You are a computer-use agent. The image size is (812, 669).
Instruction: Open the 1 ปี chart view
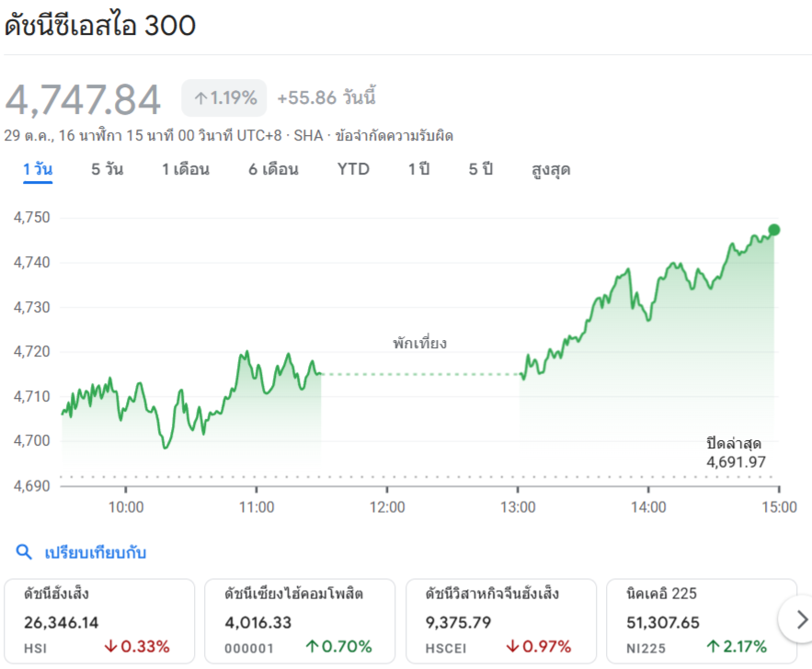coord(418,169)
